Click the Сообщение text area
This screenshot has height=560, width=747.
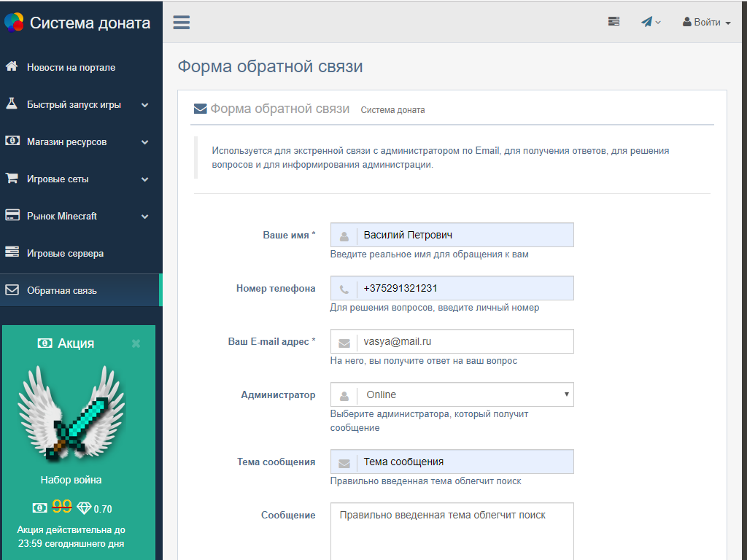click(x=452, y=531)
